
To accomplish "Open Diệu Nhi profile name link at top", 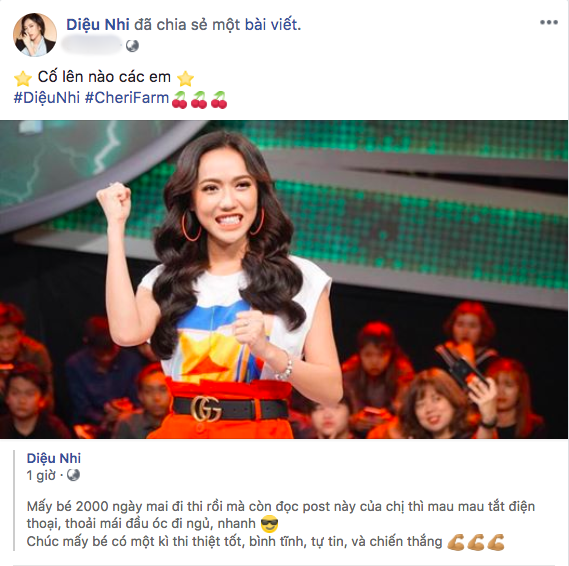I will (x=98, y=25).
